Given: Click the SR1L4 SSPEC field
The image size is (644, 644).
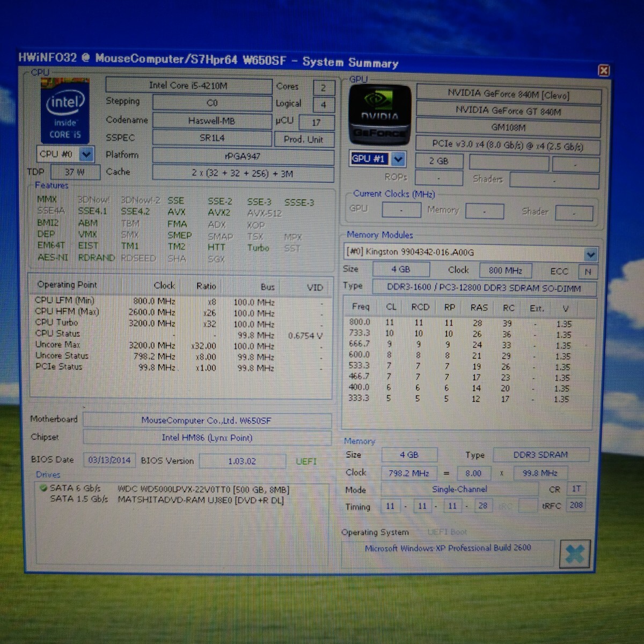Looking at the screenshot, I should tap(211, 138).
